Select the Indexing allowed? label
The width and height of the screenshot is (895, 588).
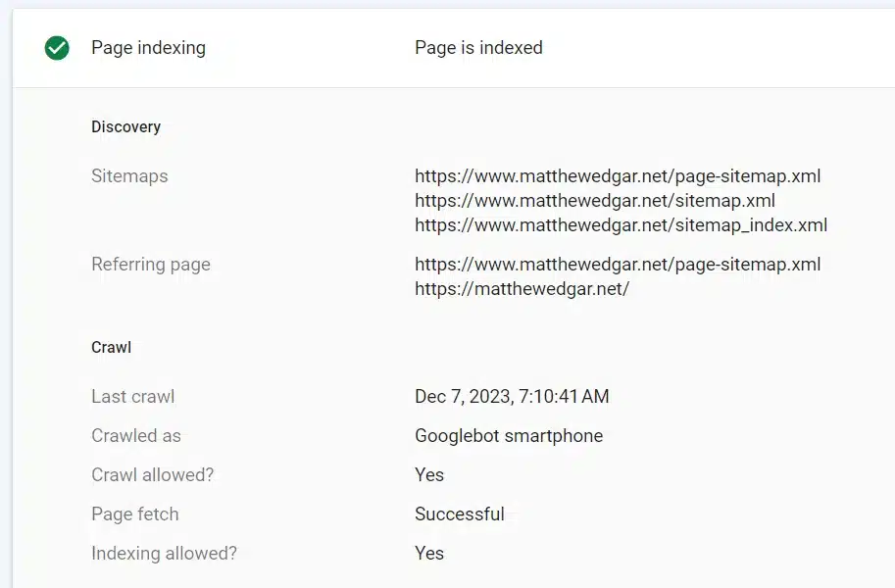point(164,553)
